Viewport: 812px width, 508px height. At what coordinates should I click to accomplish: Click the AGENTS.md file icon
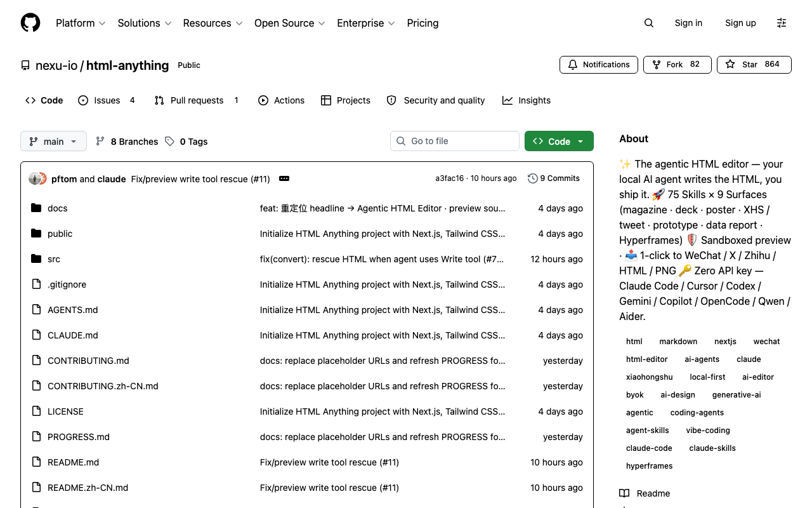[36, 310]
